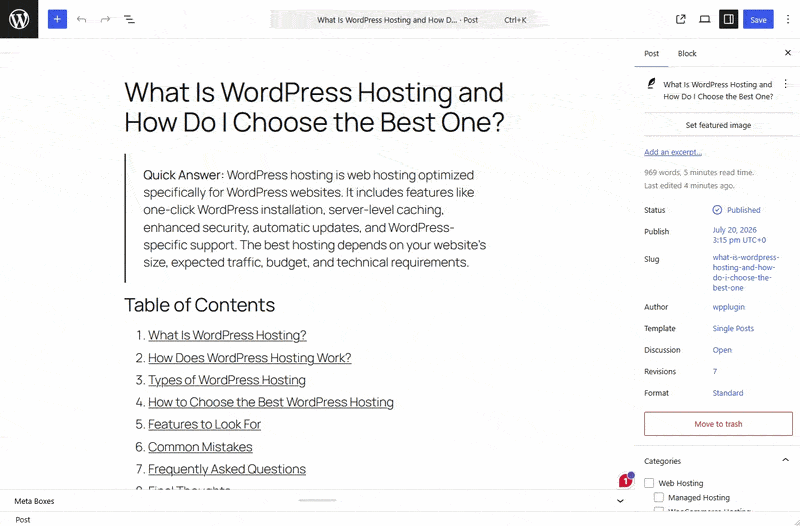Image resolution: width=800 pixels, height=526 pixels.
Task: Check the Managed Hosting category
Action: pos(659,497)
